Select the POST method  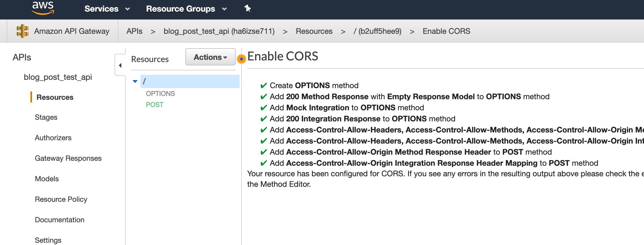pyautogui.click(x=155, y=105)
